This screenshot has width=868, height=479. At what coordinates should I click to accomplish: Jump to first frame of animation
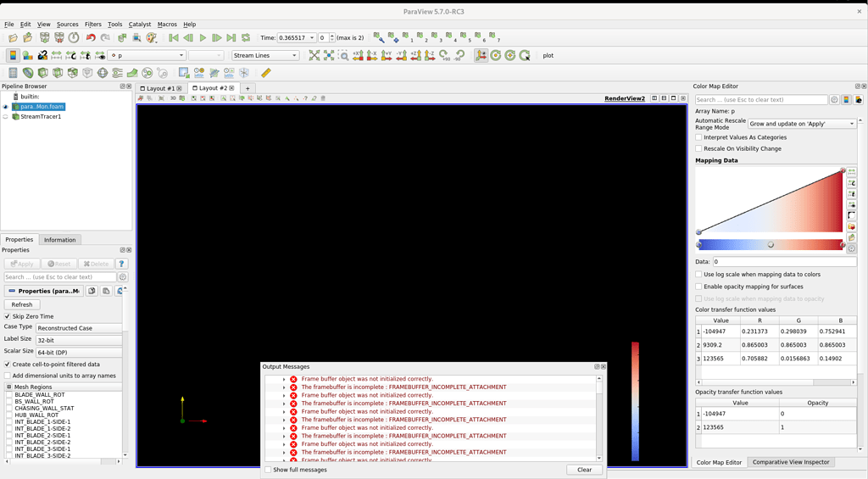pos(173,37)
